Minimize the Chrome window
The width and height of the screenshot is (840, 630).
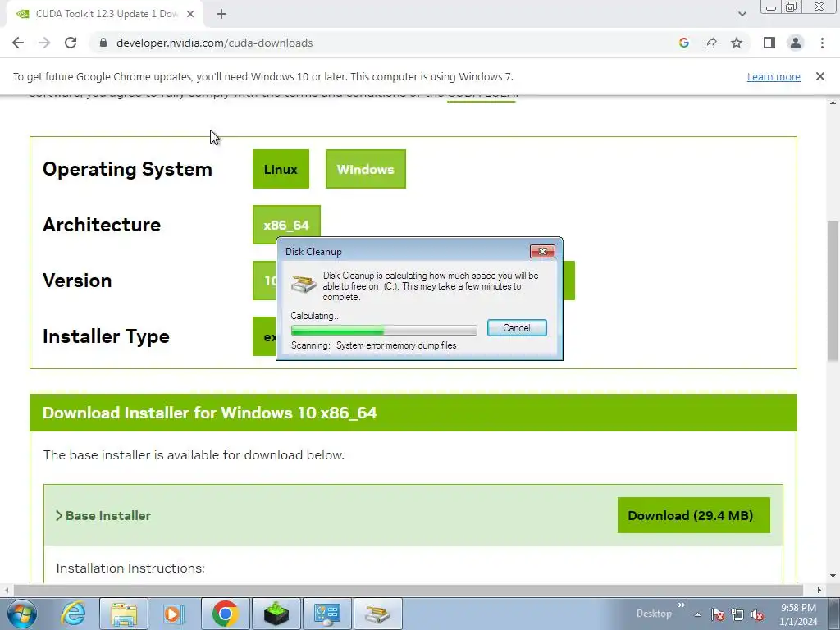771,7
